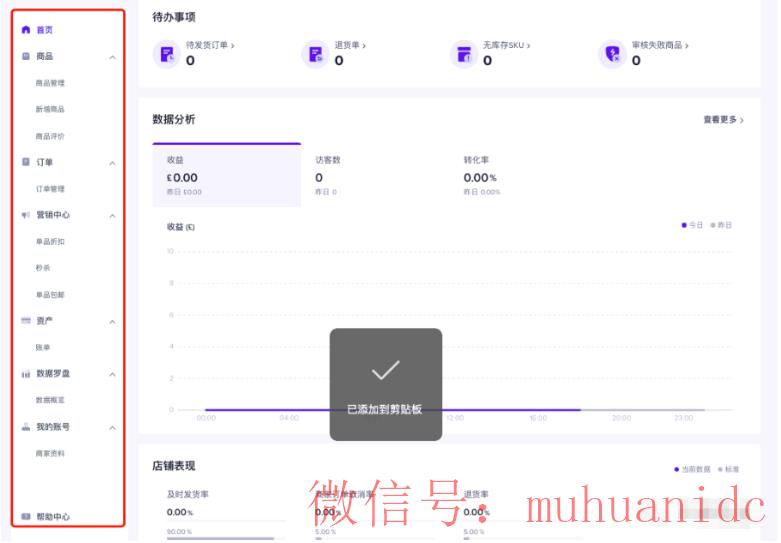Toggle the 今日 series in chart legend
Image resolution: width=781 pixels, height=543 pixels.
[x=692, y=225]
